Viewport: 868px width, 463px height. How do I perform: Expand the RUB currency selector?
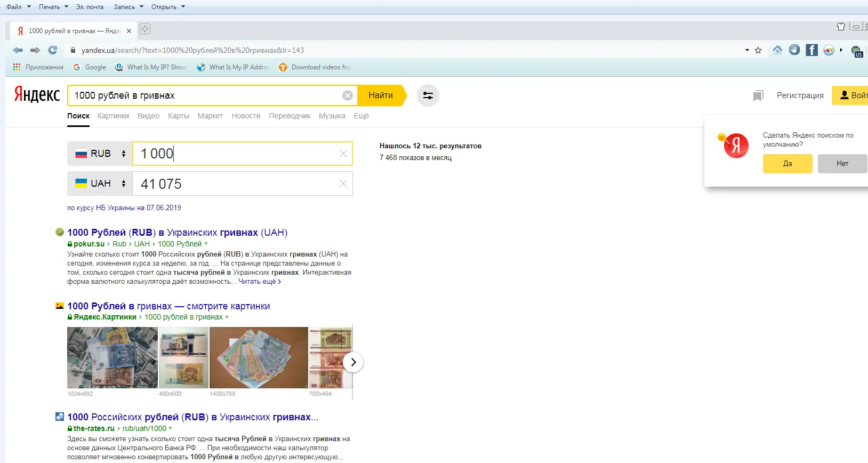click(100, 154)
